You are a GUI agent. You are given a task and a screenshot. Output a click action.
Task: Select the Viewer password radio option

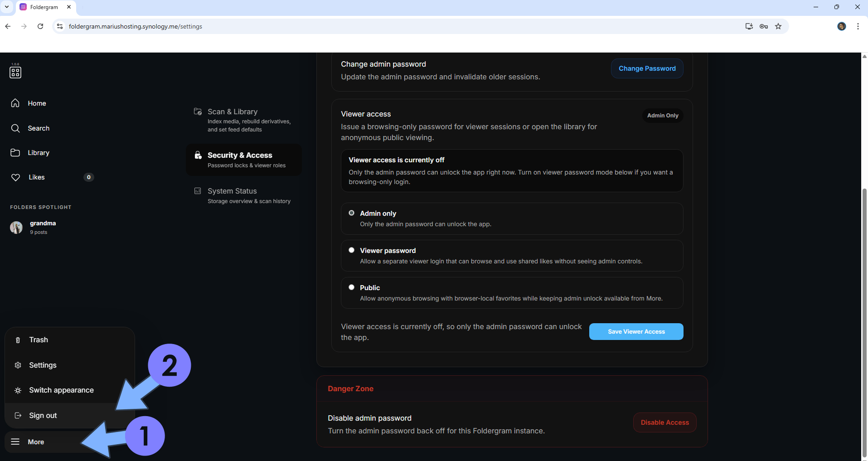(x=351, y=250)
